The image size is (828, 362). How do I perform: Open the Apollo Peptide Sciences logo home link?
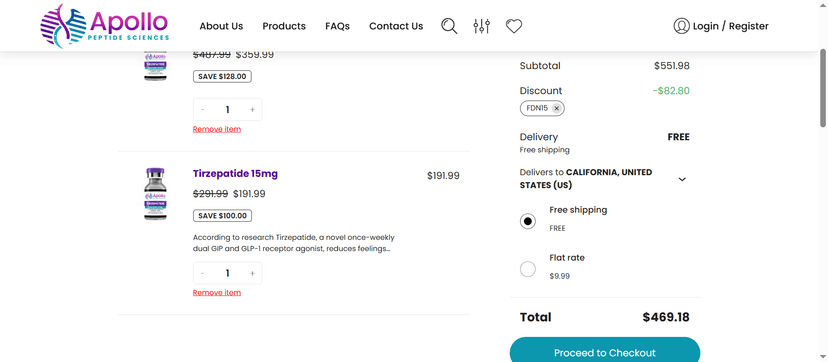(x=105, y=26)
